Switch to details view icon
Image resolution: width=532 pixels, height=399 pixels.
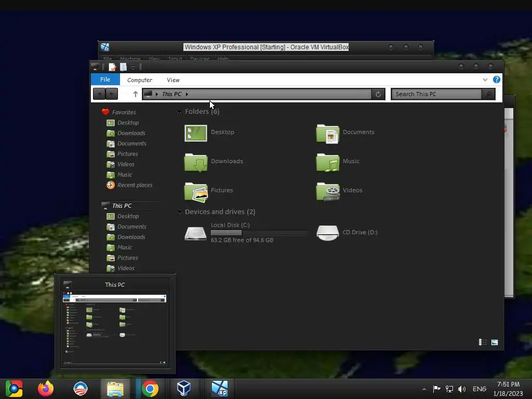pyautogui.click(x=483, y=342)
